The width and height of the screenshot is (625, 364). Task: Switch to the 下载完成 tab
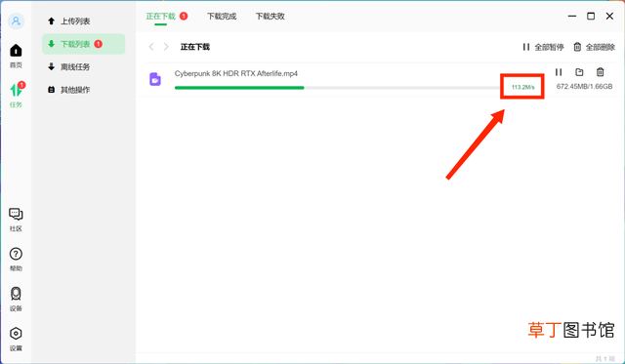pos(222,17)
